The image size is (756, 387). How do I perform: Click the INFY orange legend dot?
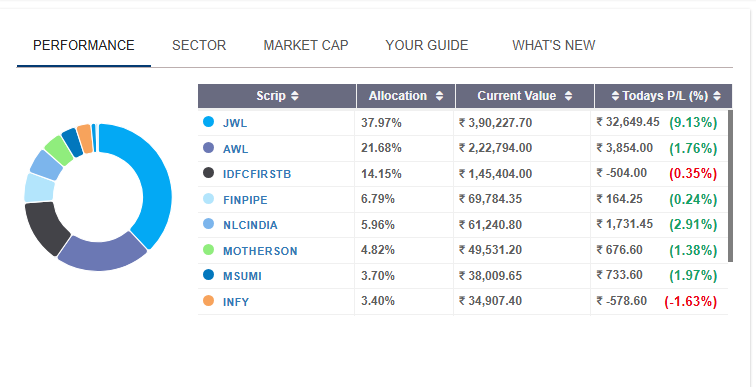click(208, 301)
